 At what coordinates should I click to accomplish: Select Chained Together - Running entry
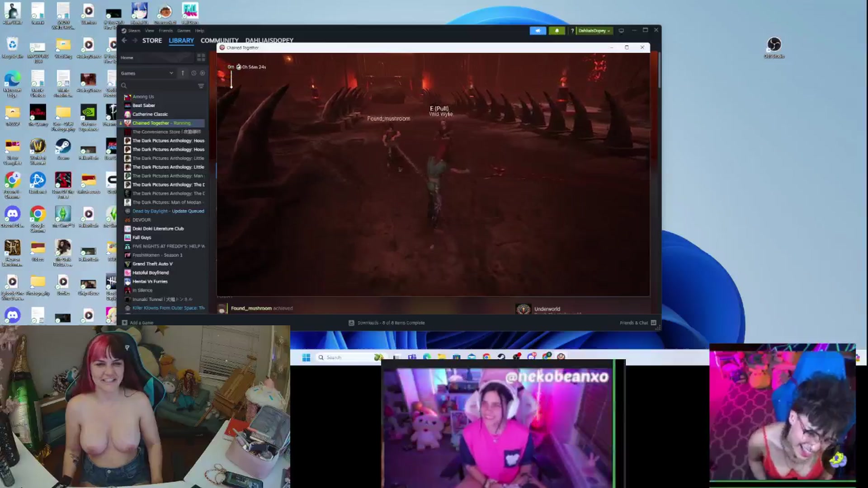(x=162, y=123)
